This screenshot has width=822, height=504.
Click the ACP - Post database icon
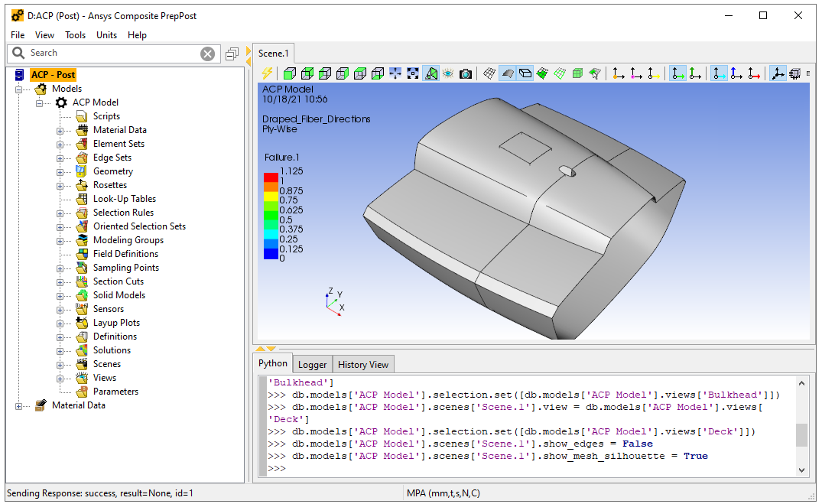(19, 75)
